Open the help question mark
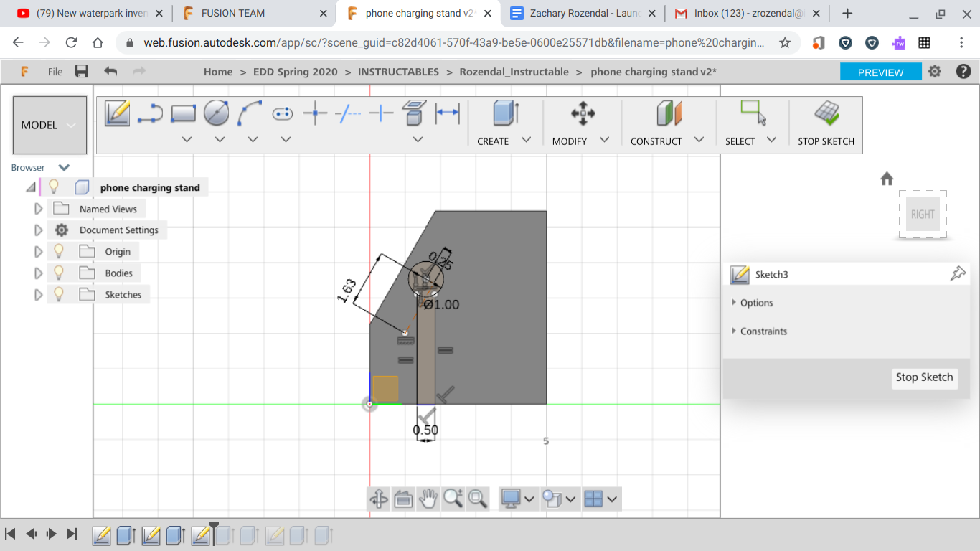980x551 pixels. point(963,72)
